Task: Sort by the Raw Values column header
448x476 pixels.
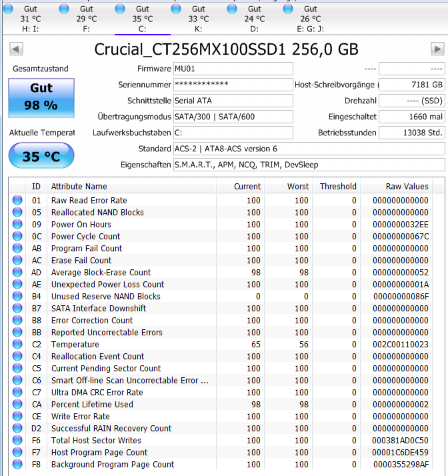Action: coord(397,187)
